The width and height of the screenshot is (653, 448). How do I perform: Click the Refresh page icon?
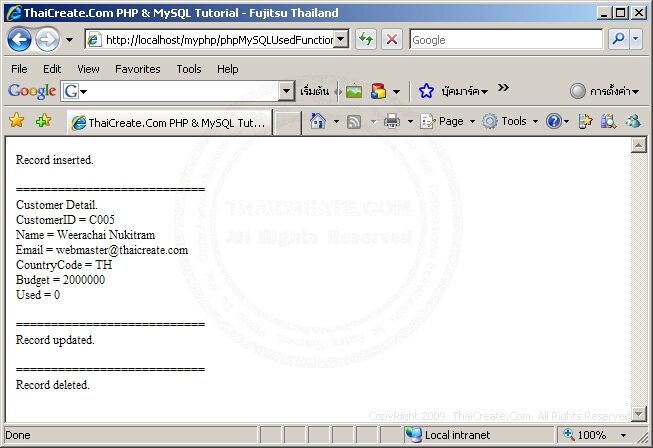pos(366,40)
